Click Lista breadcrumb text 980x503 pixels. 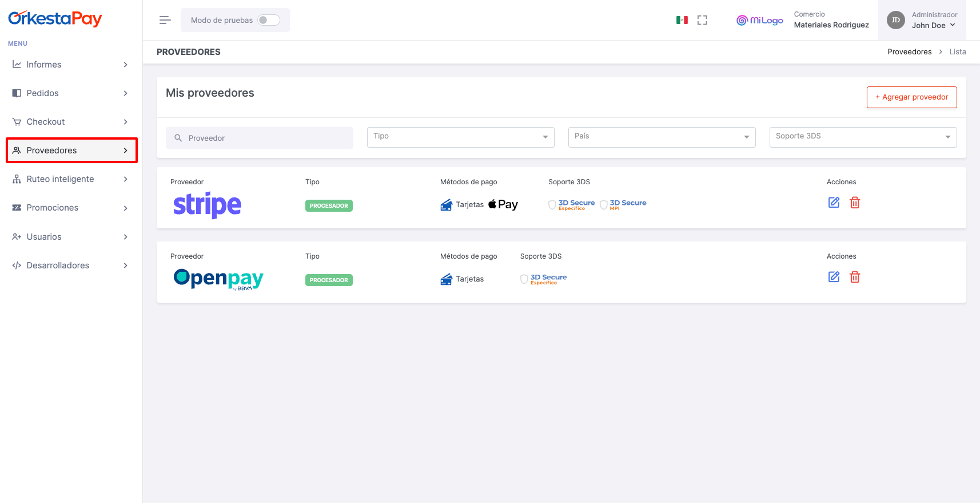point(958,52)
